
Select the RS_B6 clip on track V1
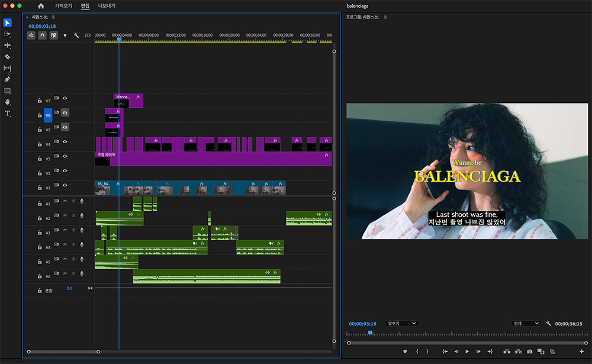pyautogui.click(x=109, y=188)
